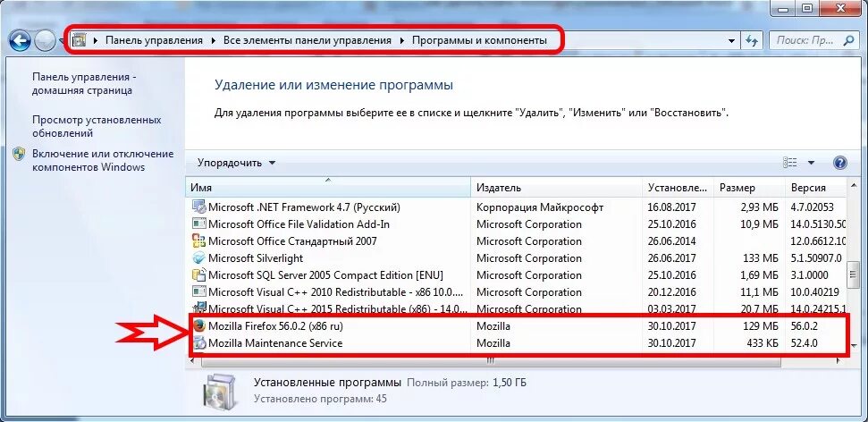Open the recent pages dropdown next to Forward
868x422 pixels.
[61, 41]
